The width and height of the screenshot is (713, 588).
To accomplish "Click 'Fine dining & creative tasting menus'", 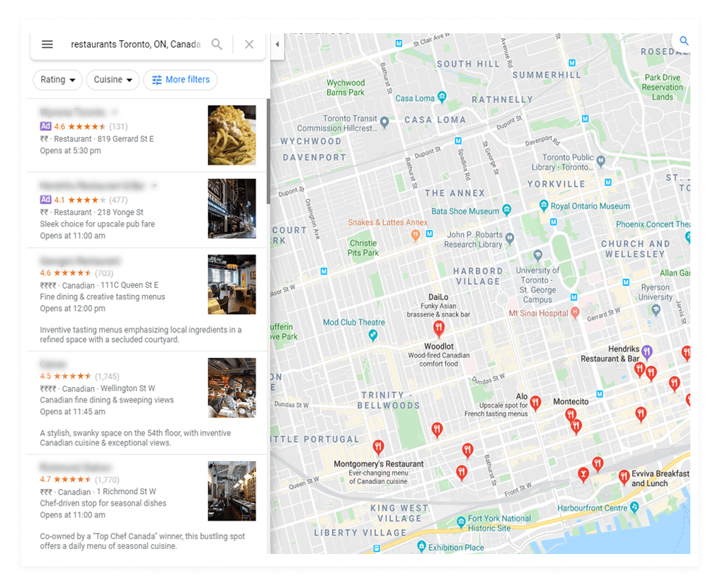I will pyautogui.click(x=102, y=296).
